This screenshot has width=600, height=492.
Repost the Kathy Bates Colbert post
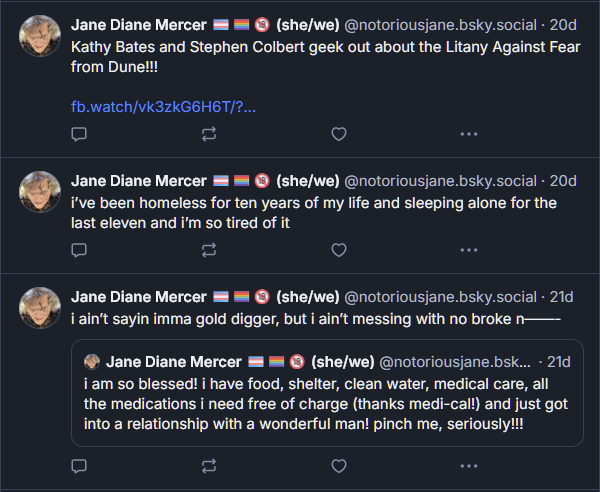pos(209,134)
